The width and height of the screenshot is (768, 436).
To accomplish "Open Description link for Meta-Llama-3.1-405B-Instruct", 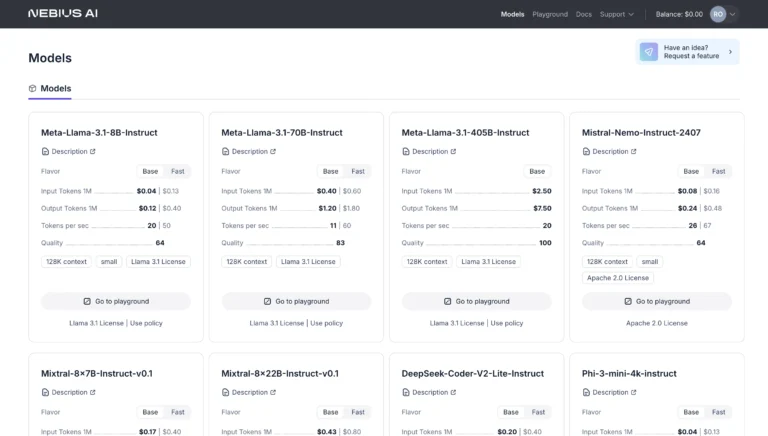I will click(x=429, y=151).
